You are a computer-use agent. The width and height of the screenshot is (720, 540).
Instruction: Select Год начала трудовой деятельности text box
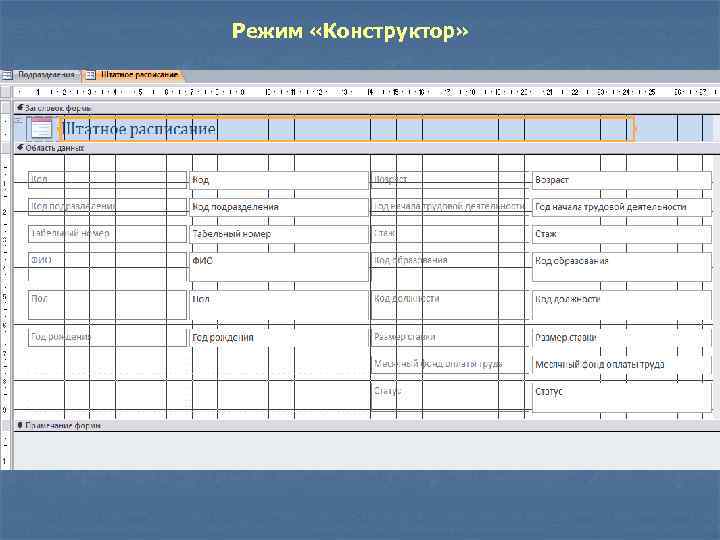click(622, 207)
